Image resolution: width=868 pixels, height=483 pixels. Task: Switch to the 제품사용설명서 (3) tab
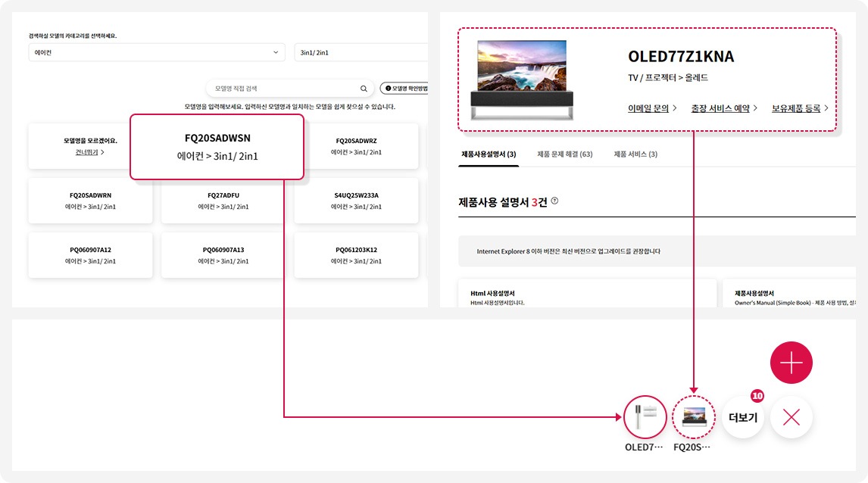point(489,154)
